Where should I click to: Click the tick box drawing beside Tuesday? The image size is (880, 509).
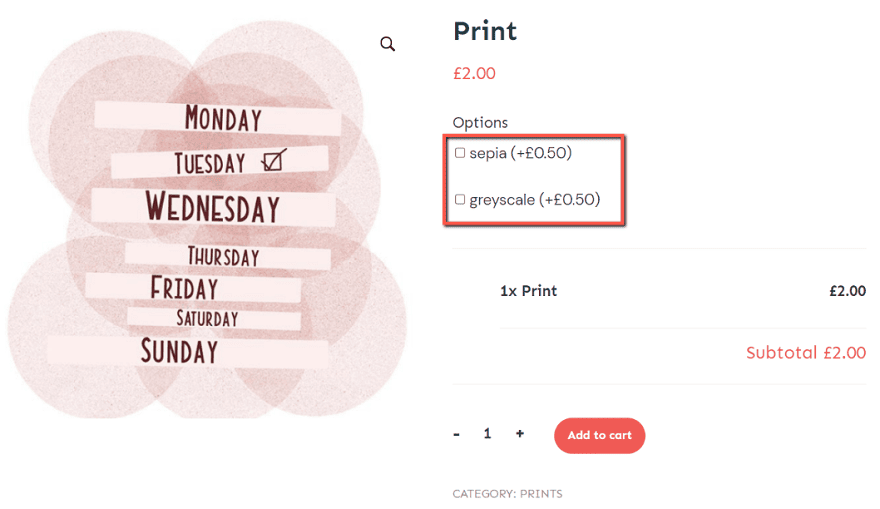273,160
